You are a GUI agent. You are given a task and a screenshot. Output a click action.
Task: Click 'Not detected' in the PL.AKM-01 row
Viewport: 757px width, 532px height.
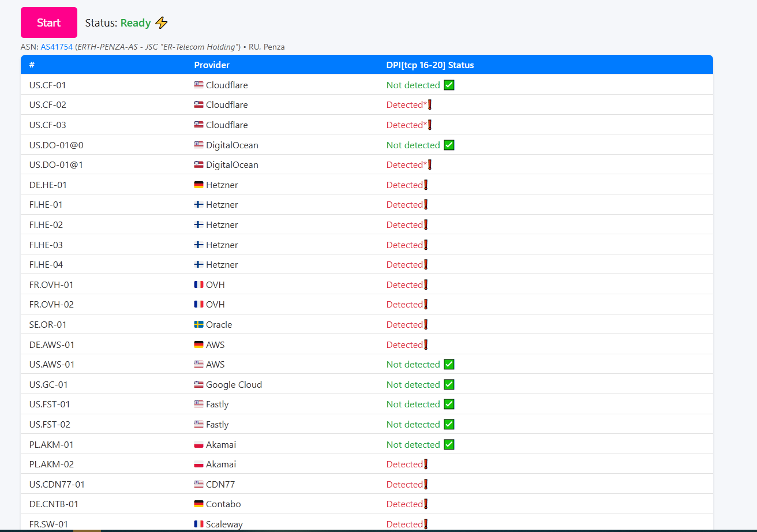(413, 444)
